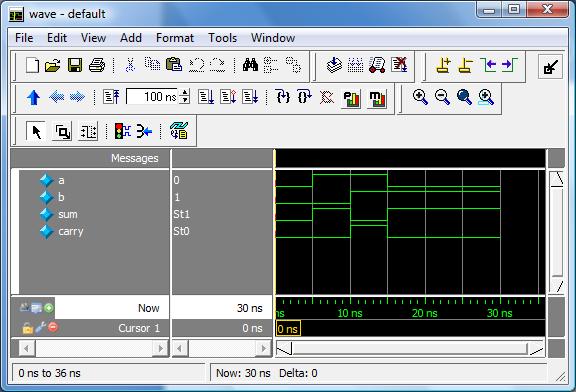Click the Restart simulation icon
Image resolution: width=576 pixels, height=392 pixels.
coord(111,97)
